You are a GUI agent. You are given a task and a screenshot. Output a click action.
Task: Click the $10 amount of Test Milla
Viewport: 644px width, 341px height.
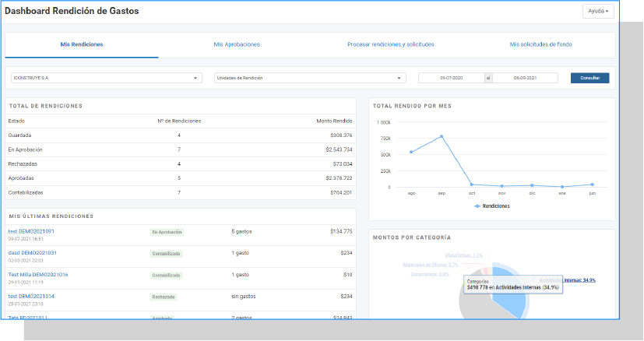[x=347, y=275]
